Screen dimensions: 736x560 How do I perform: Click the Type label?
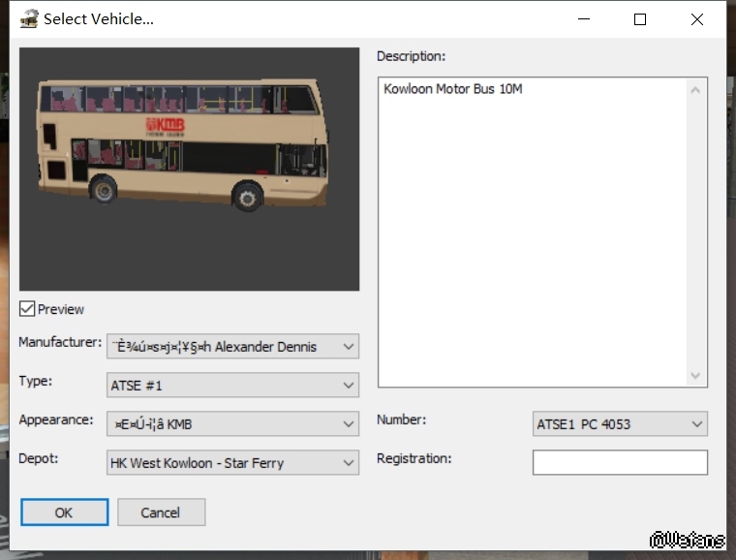[36, 381]
